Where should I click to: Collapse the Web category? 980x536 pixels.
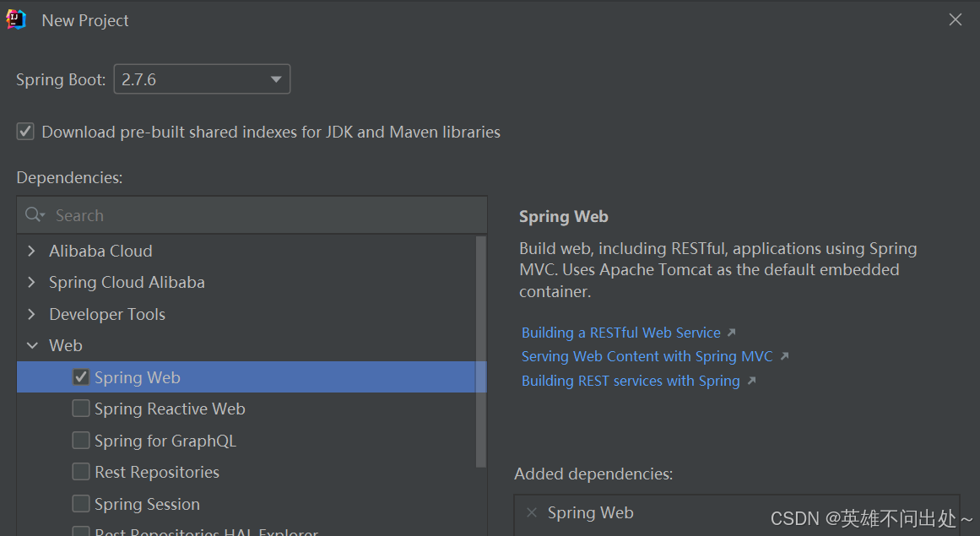click(33, 345)
